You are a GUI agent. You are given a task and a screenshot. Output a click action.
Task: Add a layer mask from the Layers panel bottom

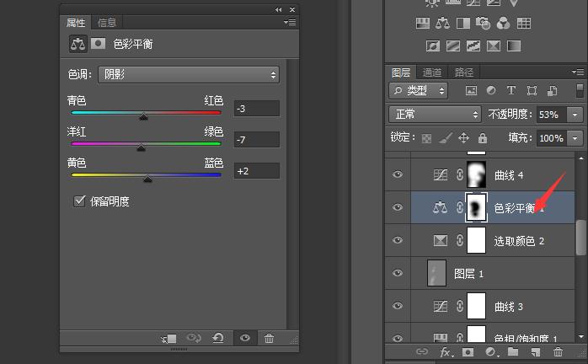(x=468, y=352)
